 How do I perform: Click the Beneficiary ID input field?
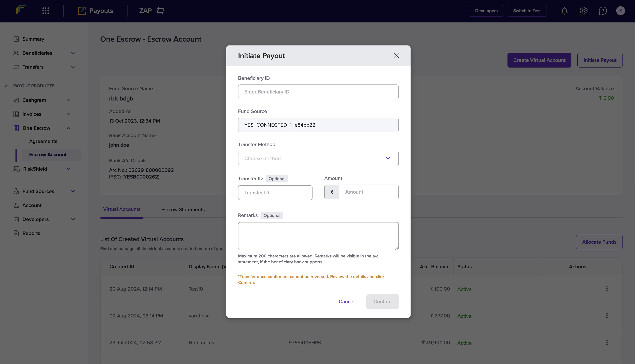[318, 92]
